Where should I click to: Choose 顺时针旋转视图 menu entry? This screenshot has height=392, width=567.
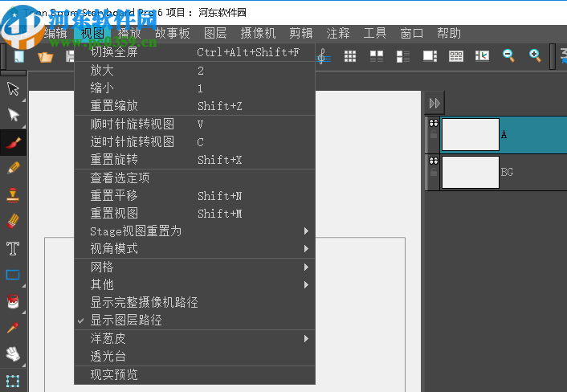pyautogui.click(x=194, y=125)
